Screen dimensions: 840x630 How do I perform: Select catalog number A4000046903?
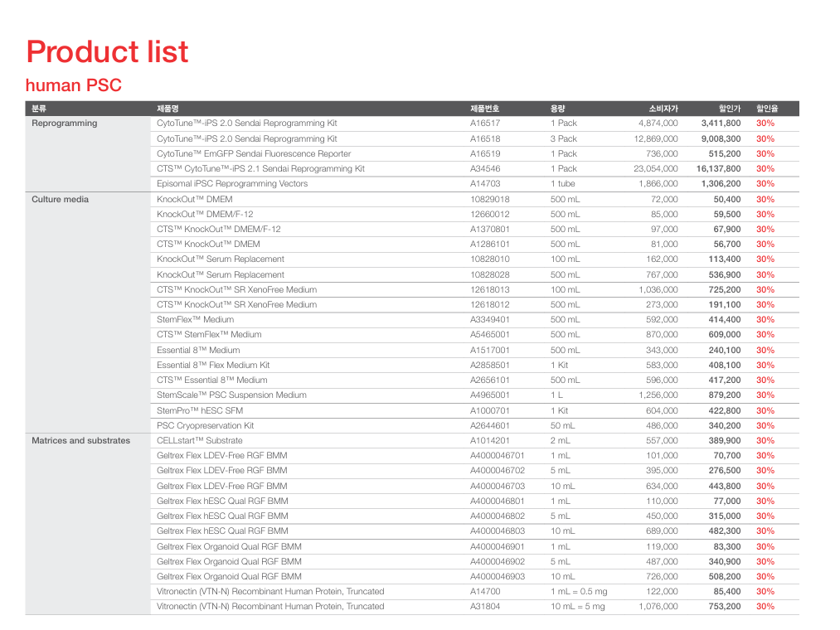498,576
